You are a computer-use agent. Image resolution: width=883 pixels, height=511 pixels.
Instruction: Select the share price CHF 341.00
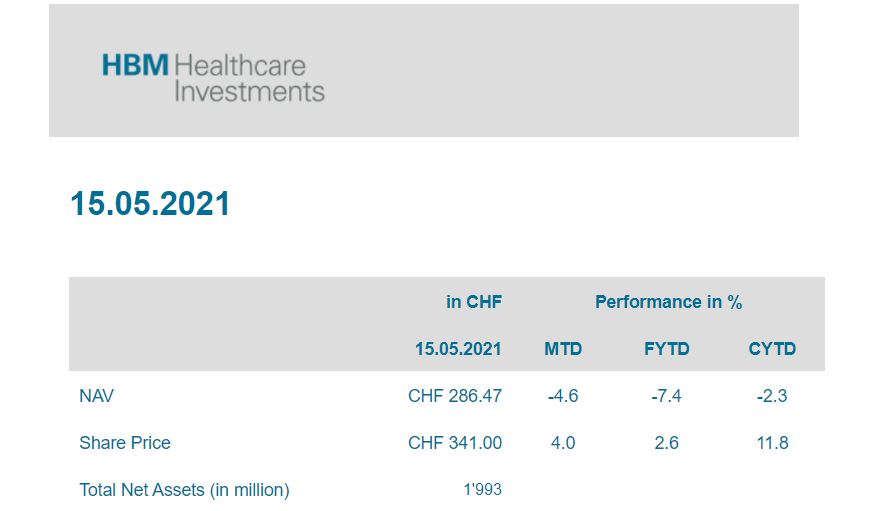tap(455, 443)
